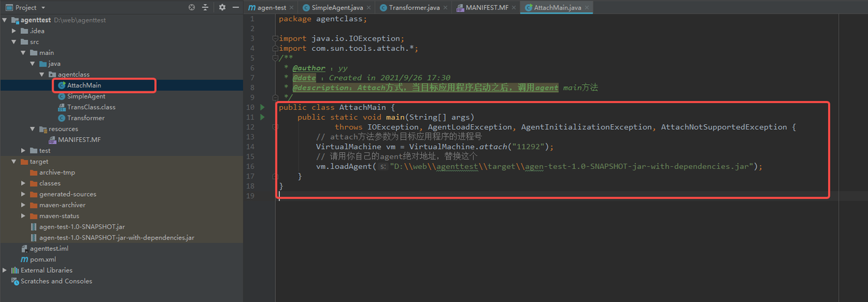Click the locate/scroll-from-source target icon
This screenshot has height=302, width=868.
pos(192,7)
